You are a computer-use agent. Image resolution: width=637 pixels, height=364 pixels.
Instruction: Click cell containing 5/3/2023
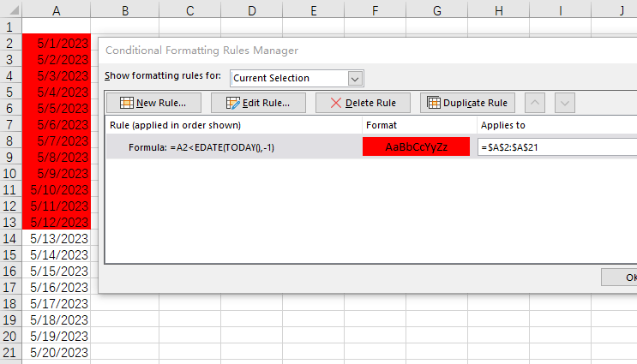57,75
